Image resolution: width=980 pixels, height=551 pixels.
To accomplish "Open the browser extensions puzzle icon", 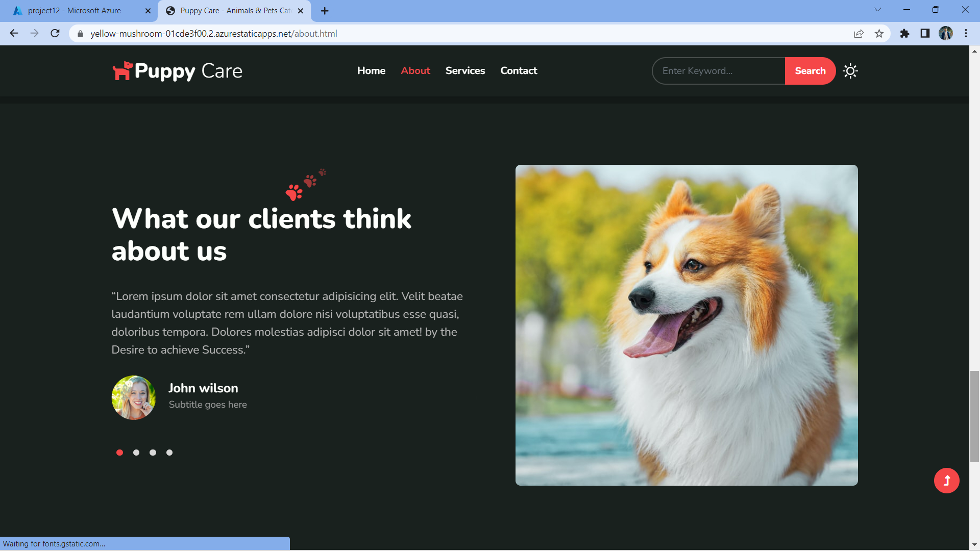I will (x=904, y=34).
